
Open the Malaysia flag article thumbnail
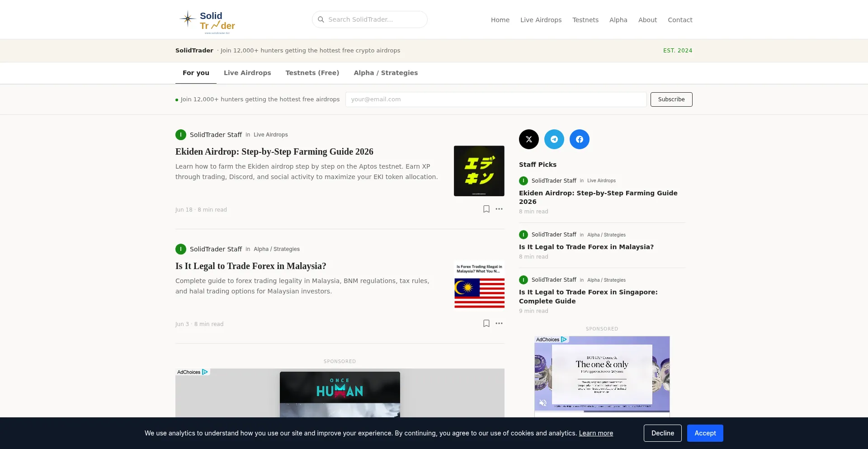pyautogui.click(x=479, y=285)
